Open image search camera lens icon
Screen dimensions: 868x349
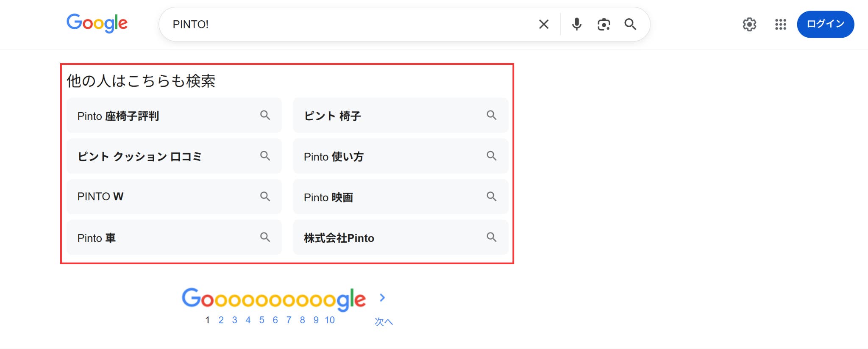(604, 24)
